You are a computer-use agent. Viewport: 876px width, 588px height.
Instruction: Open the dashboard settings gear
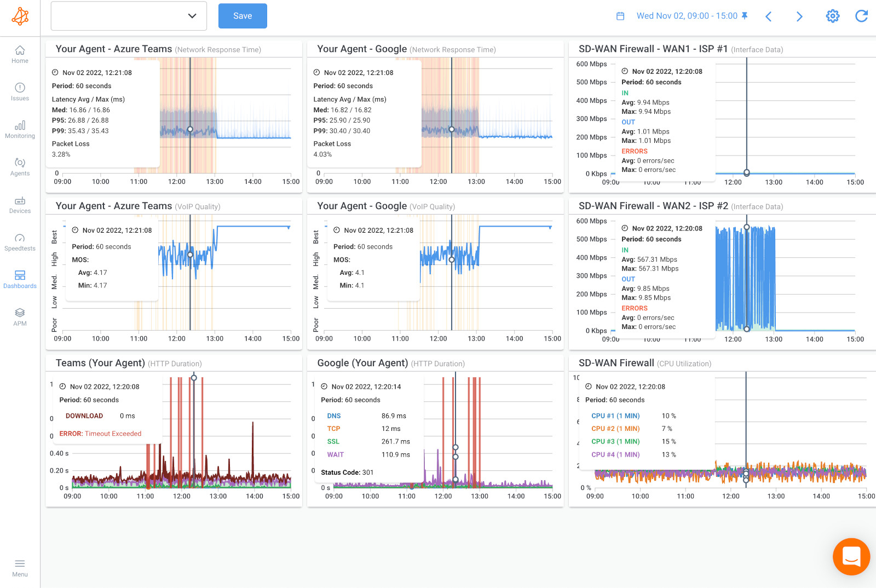tap(833, 16)
